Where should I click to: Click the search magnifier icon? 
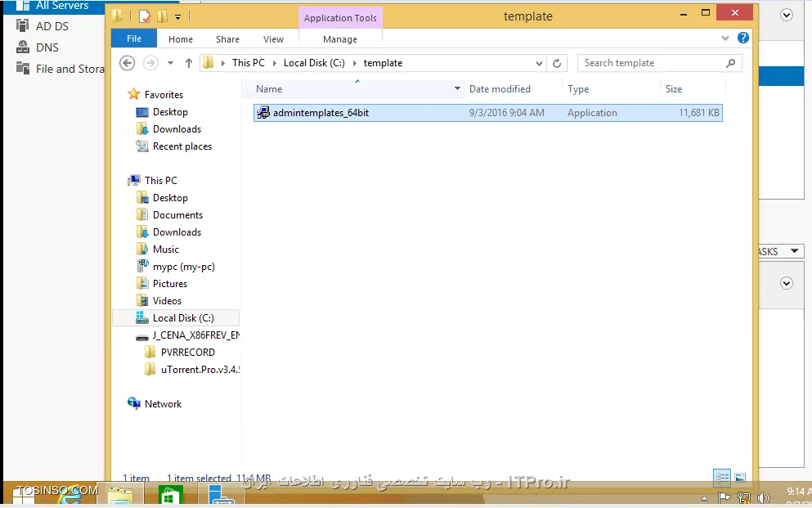[x=731, y=63]
